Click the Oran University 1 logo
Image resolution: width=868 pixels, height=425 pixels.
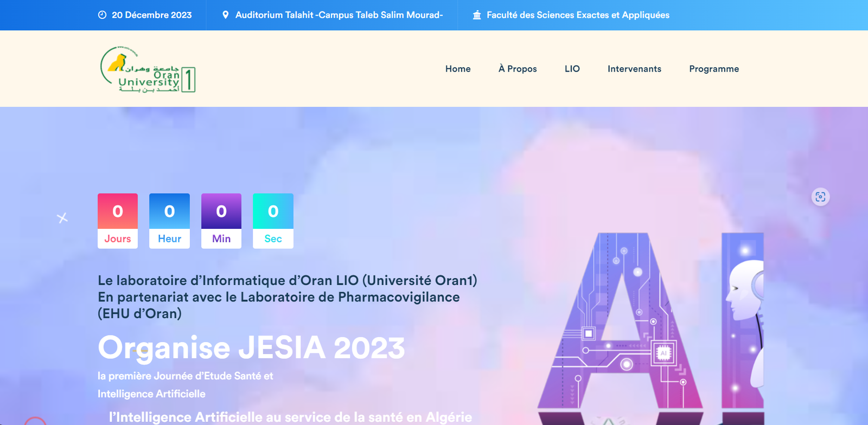[x=148, y=69]
